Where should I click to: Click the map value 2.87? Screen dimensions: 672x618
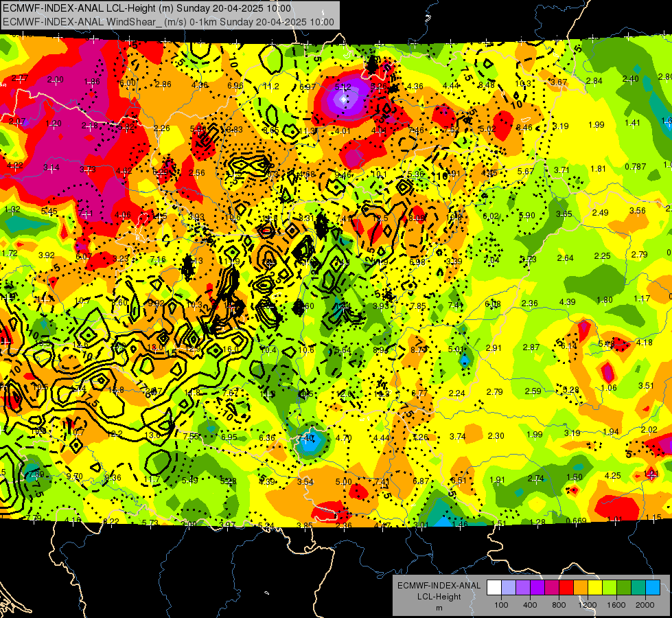(x=531, y=347)
